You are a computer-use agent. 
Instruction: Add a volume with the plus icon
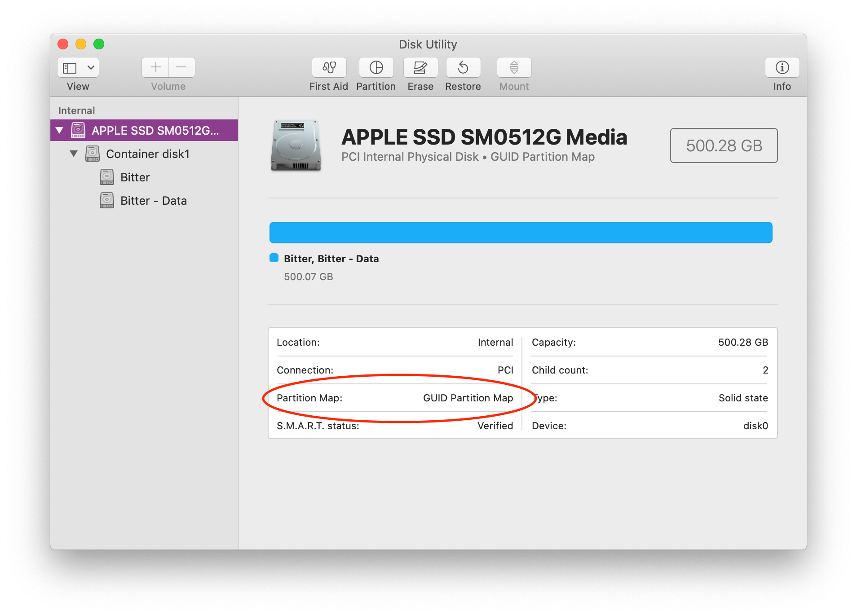pyautogui.click(x=155, y=67)
